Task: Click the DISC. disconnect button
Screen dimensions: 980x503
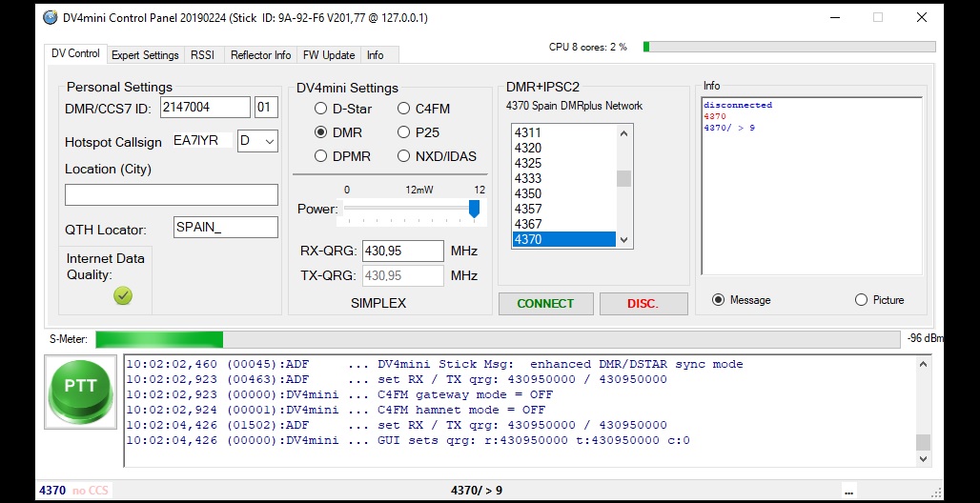Action: pos(643,304)
